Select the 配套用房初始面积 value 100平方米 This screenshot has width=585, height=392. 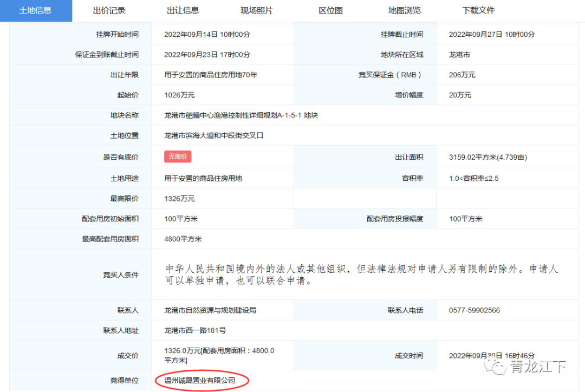click(181, 219)
